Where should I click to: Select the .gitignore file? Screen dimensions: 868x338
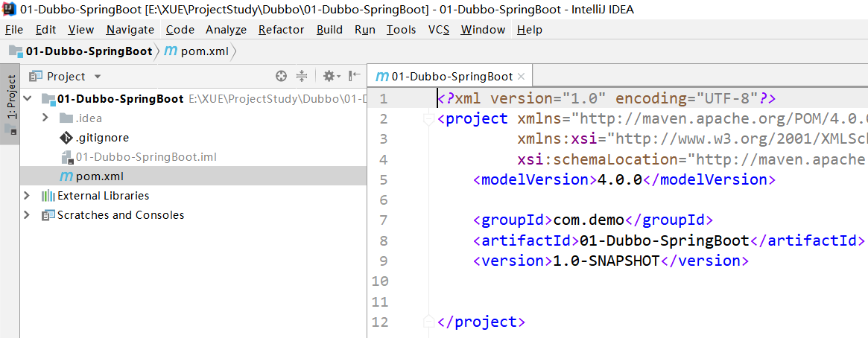pyautogui.click(x=102, y=138)
